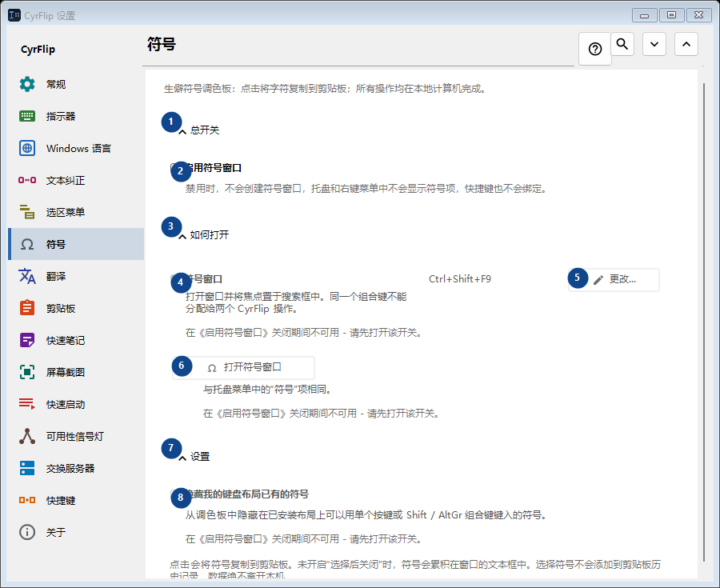Click the 文本纠正 icon in sidebar
720x588 pixels.
point(27,180)
